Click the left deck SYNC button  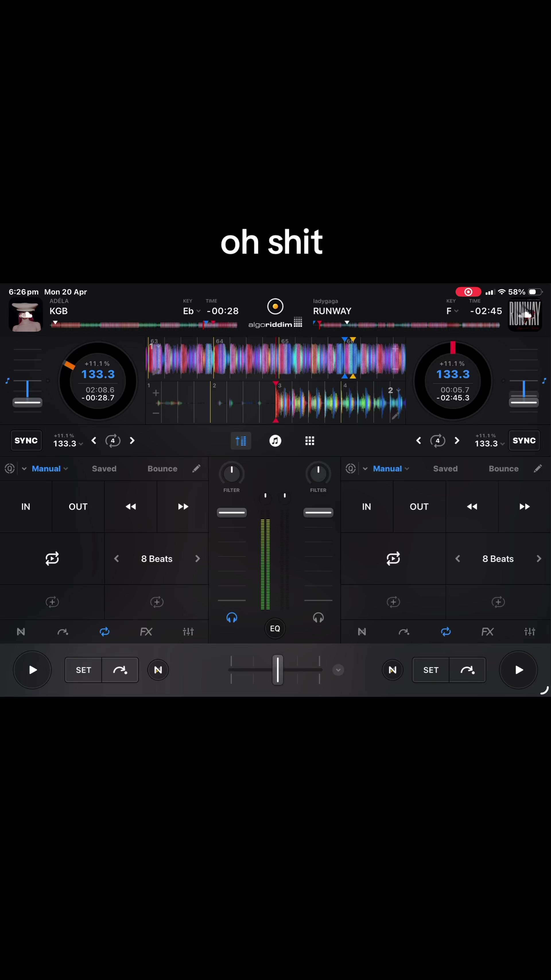[26, 441]
